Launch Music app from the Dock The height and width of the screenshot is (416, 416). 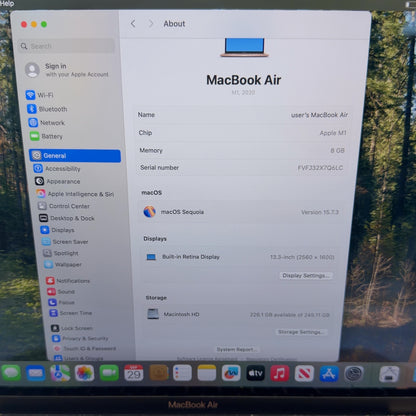pos(279,373)
